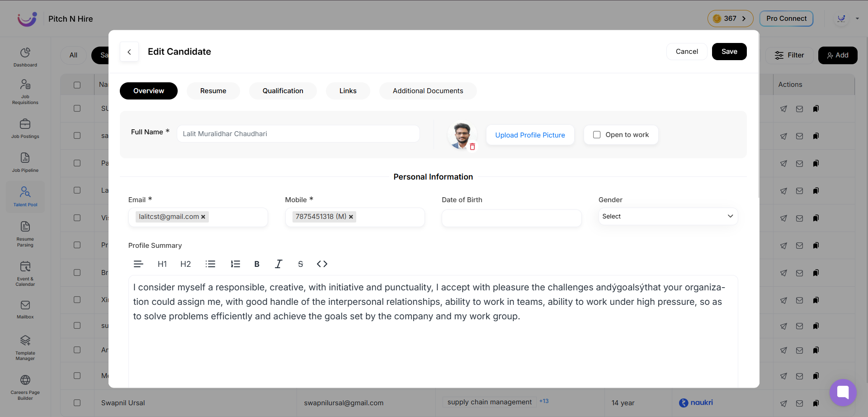Open the 367 coins balance chevron
This screenshot has height=417, width=868.
(x=744, y=19)
